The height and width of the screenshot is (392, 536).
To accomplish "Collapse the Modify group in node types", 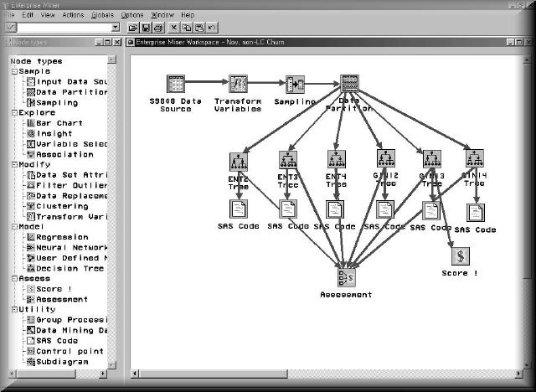I will click(x=14, y=164).
